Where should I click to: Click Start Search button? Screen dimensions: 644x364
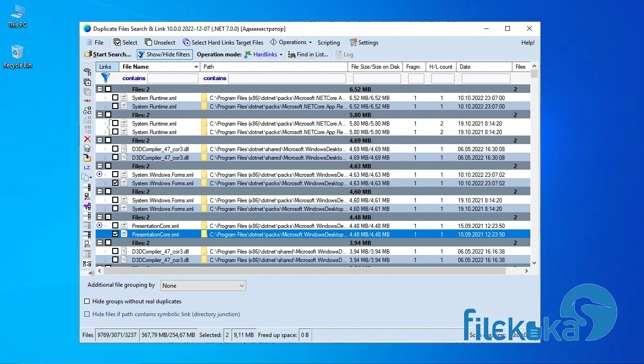coord(108,55)
